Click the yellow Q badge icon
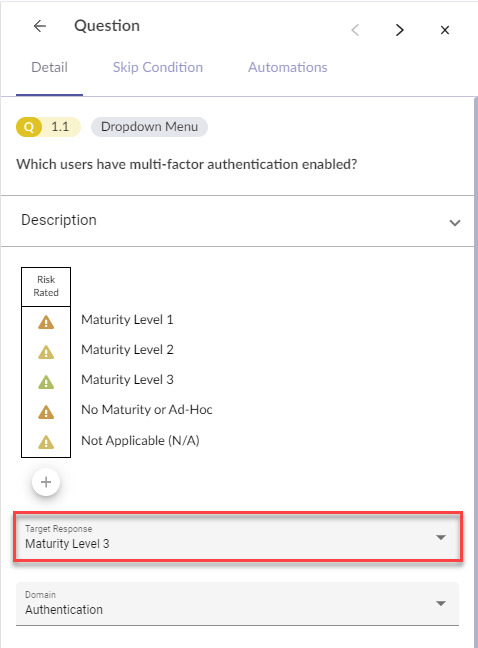 [x=29, y=127]
